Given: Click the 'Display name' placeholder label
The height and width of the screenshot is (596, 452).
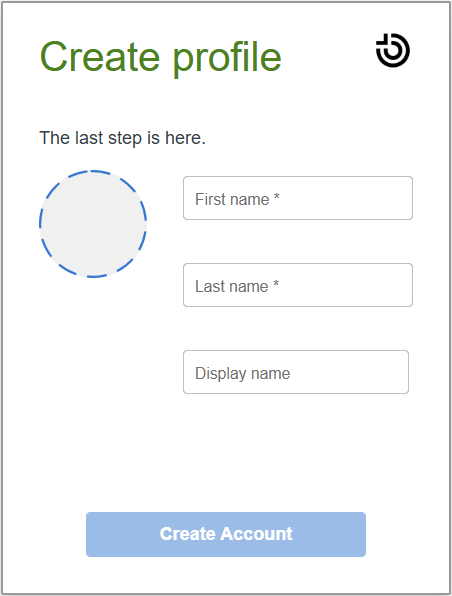Looking at the screenshot, I should pyautogui.click(x=243, y=374).
